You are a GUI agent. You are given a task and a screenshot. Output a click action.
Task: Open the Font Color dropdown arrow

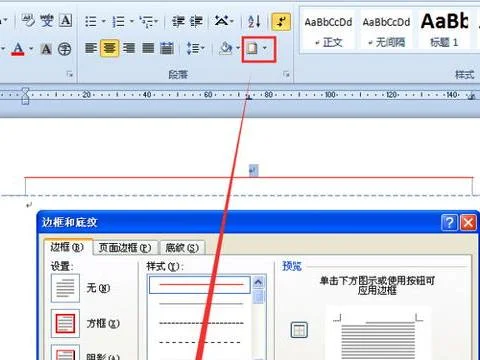[x=31, y=49]
